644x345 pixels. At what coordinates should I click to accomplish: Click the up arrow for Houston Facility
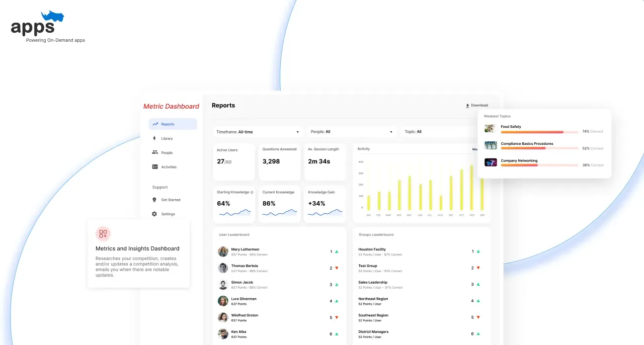(478, 251)
